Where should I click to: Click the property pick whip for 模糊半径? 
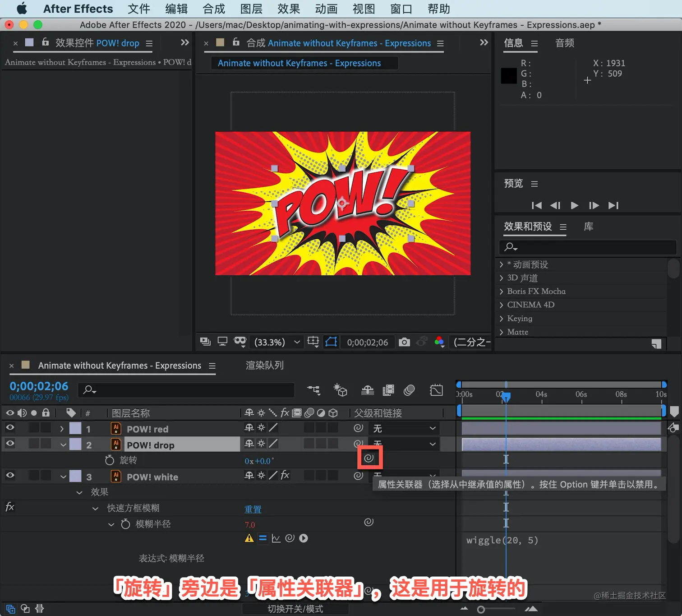(x=369, y=522)
